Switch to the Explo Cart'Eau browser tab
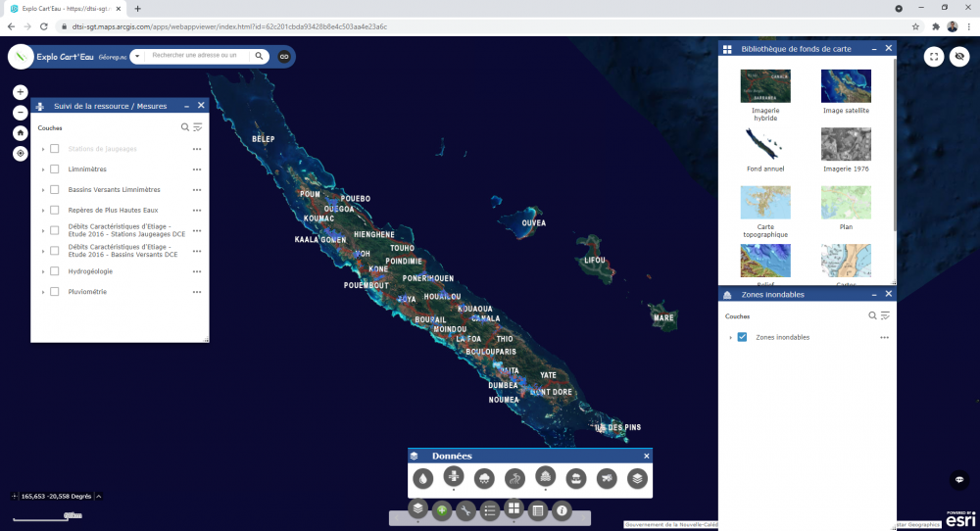 [x=66, y=9]
